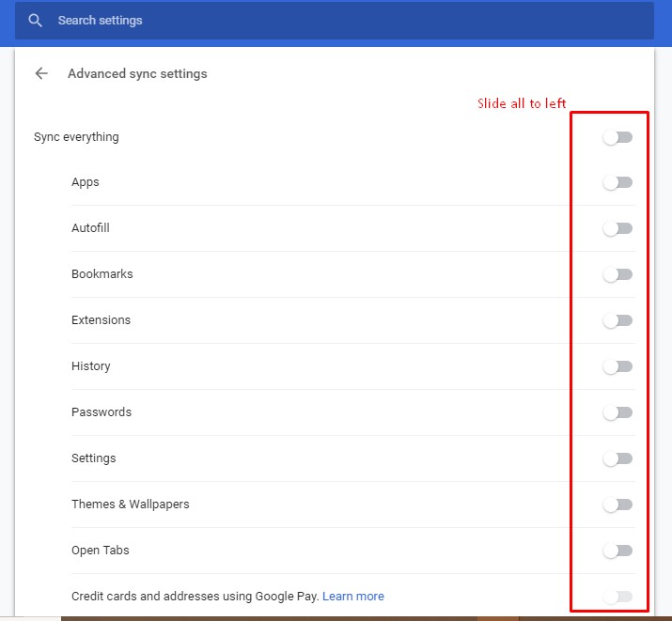Switch on Open Tabs sync toggle

point(617,551)
